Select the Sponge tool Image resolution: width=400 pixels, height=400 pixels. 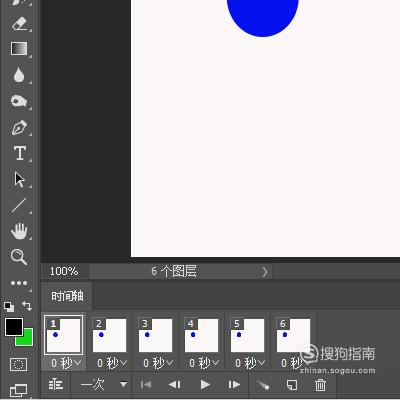point(19,101)
